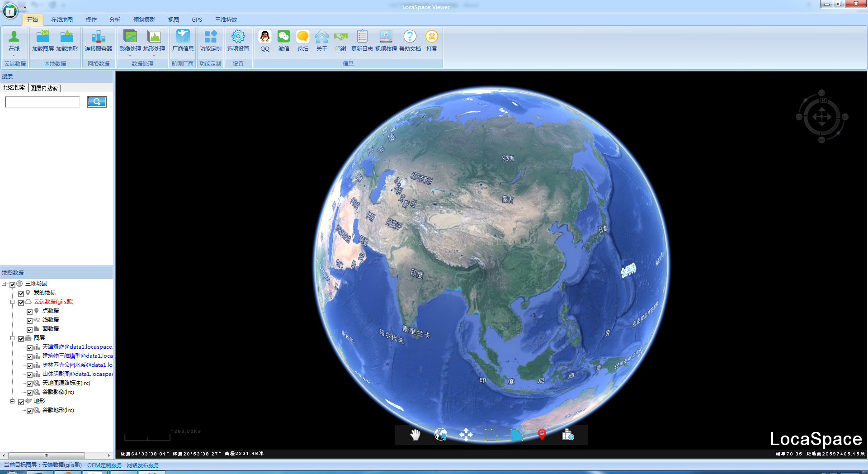
Task: Collapse the 三维场景 tree node
Action: [4, 284]
